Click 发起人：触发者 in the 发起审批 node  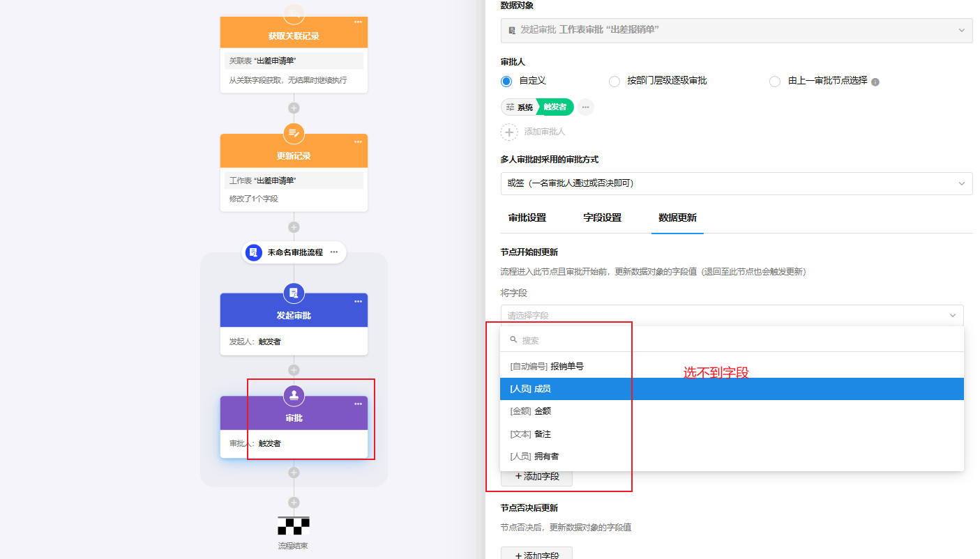(x=255, y=342)
